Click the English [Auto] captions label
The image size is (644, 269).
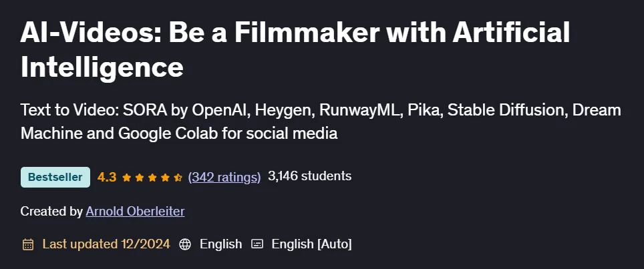click(312, 244)
